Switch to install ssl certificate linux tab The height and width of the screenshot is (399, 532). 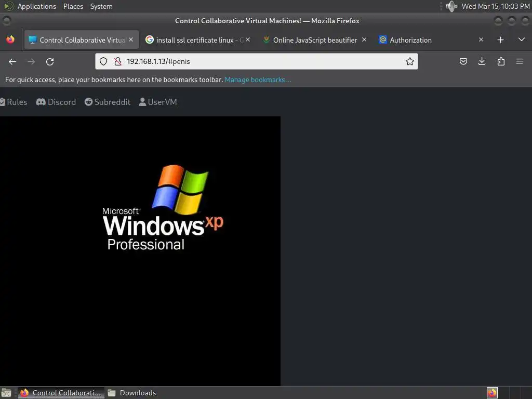[198, 40]
